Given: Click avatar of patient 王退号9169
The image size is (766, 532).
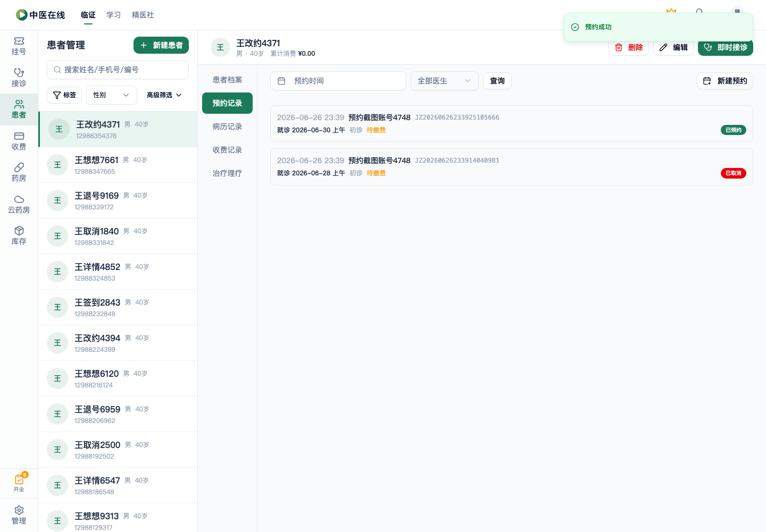Looking at the screenshot, I should 57,200.
